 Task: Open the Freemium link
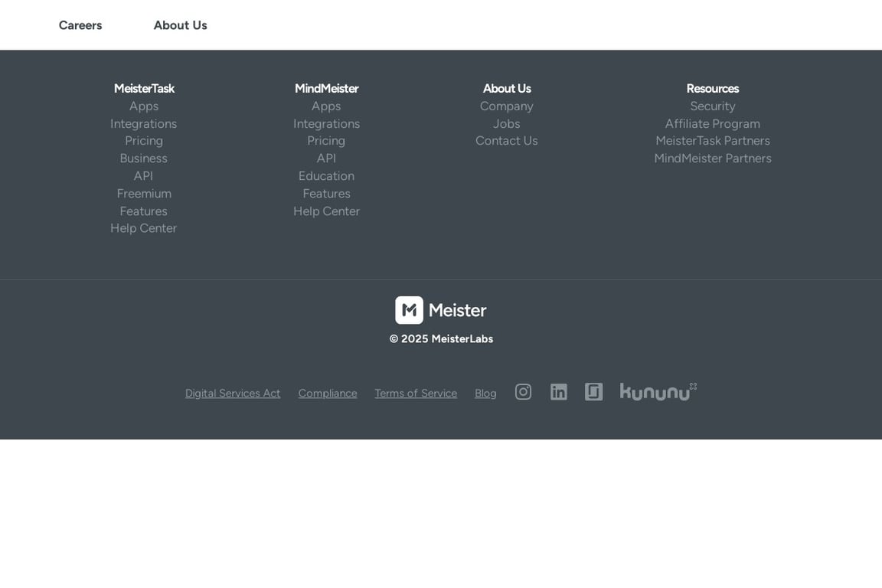[x=144, y=194]
